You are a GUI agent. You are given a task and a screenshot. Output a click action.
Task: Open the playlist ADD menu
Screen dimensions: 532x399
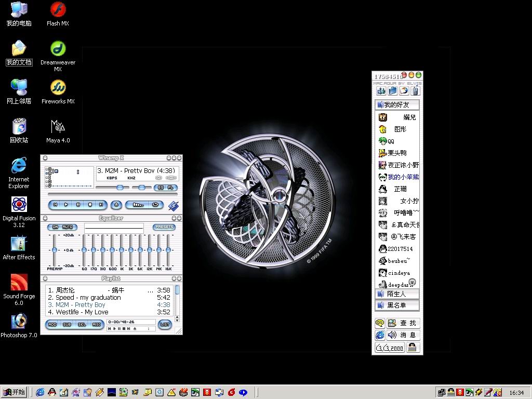(x=52, y=325)
